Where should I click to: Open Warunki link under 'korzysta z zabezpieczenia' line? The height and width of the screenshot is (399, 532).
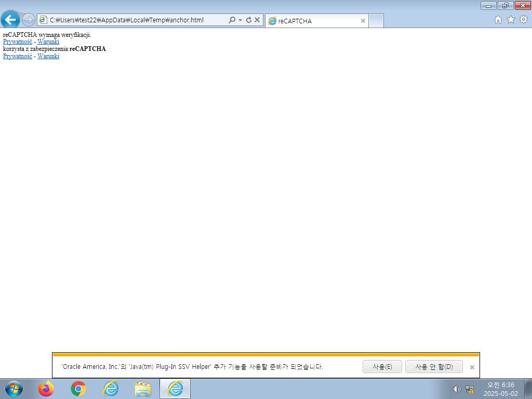48,56
